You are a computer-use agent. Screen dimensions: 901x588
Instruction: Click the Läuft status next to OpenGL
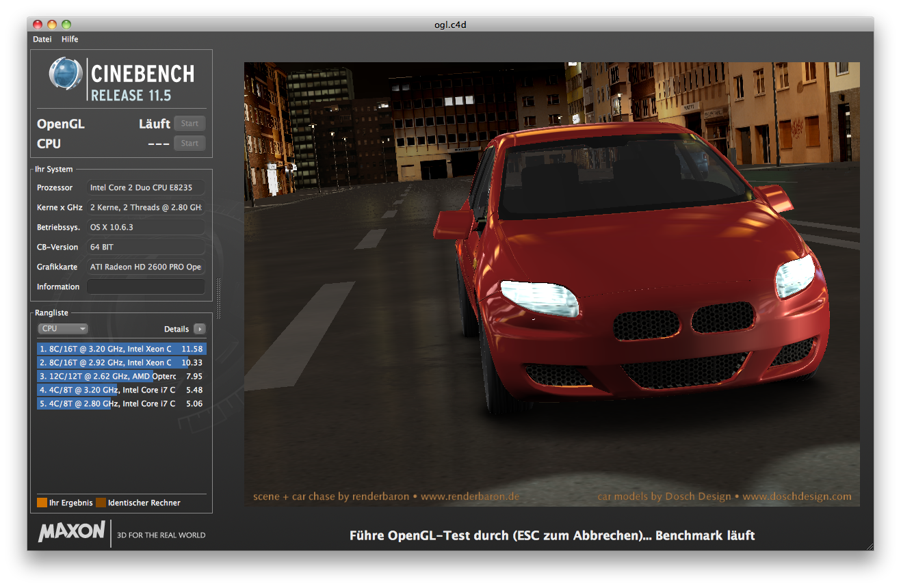(x=155, y=124)
